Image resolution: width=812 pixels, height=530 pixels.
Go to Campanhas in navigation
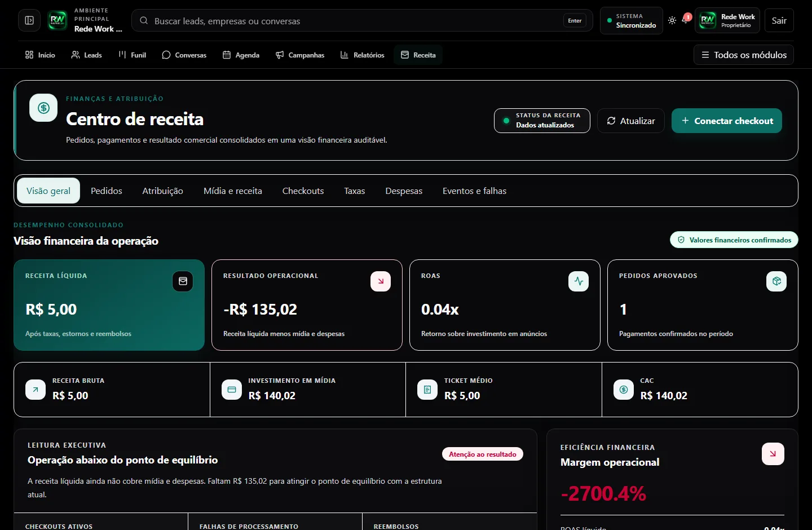pos(300,55)
